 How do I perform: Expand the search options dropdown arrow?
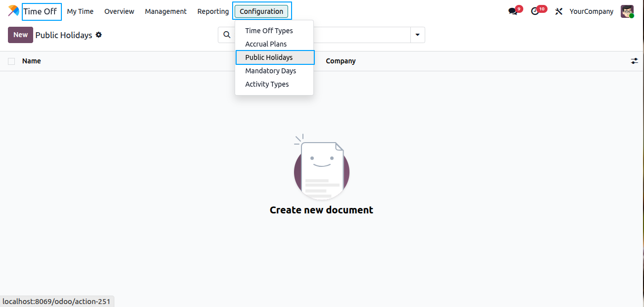pyautogui.click(x=417, y=35)
